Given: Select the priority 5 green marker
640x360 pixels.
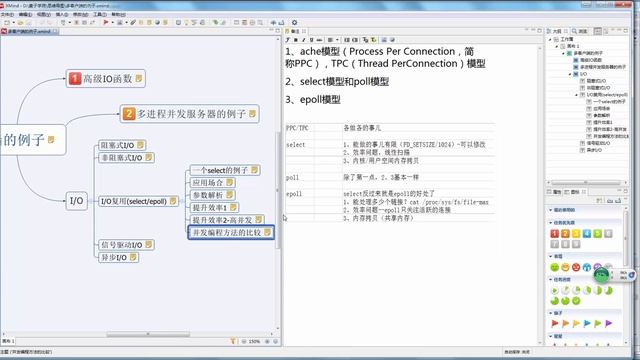Looking at the screenshot, I should (597, 233).
